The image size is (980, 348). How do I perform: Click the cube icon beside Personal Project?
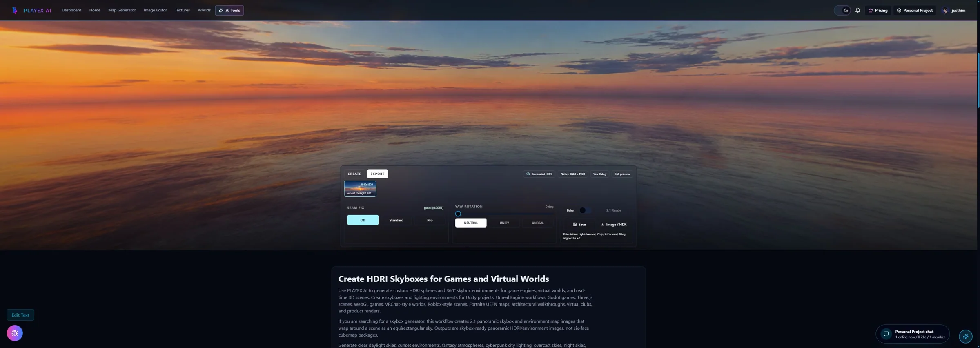pos(899,11)
